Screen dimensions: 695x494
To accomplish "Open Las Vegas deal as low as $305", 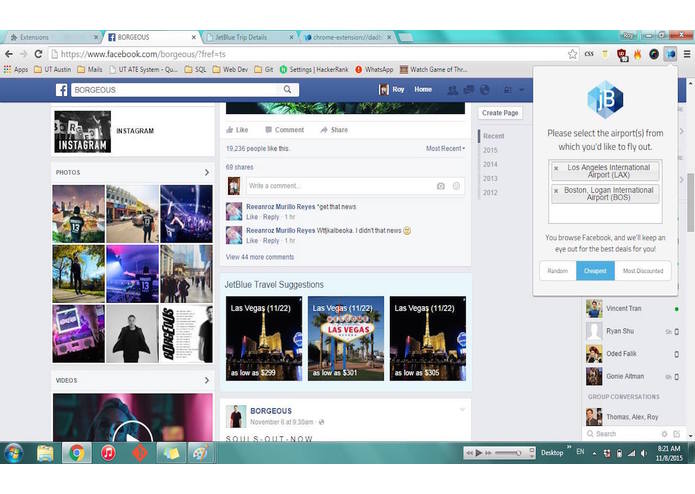I will click(428, 338).
